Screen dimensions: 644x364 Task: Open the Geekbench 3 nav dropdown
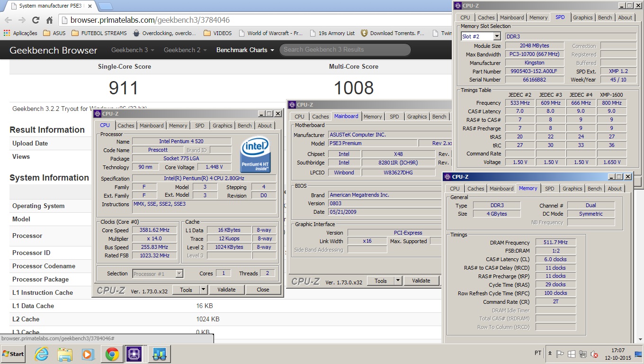coord(133,50)
